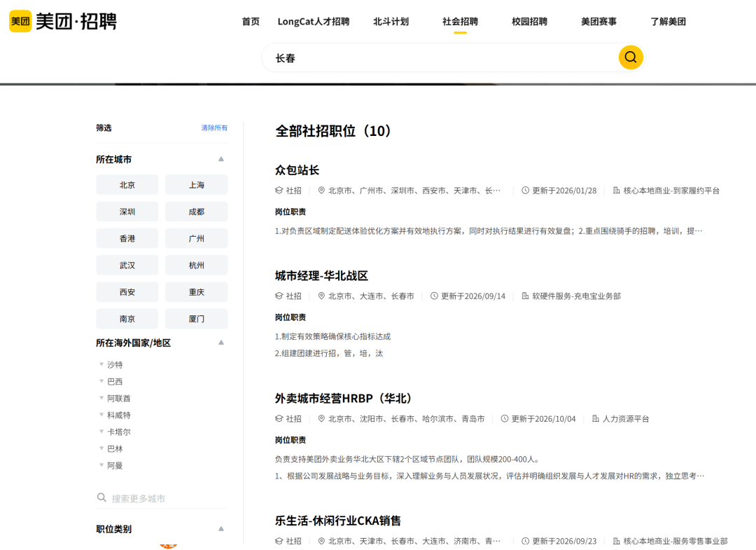This screenshot has height=550, width=756.
Task: Expand the 阿联酋 country tree item
Action: 101,398
